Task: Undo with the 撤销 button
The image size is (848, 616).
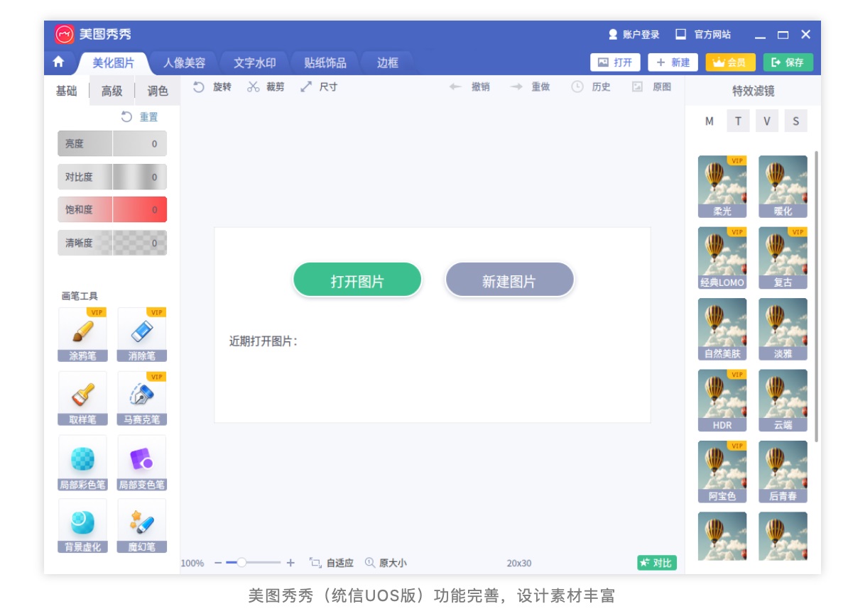Action: [469, 87]
